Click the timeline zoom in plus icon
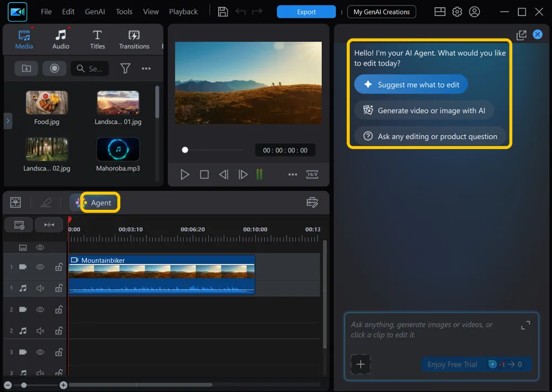 63,385
